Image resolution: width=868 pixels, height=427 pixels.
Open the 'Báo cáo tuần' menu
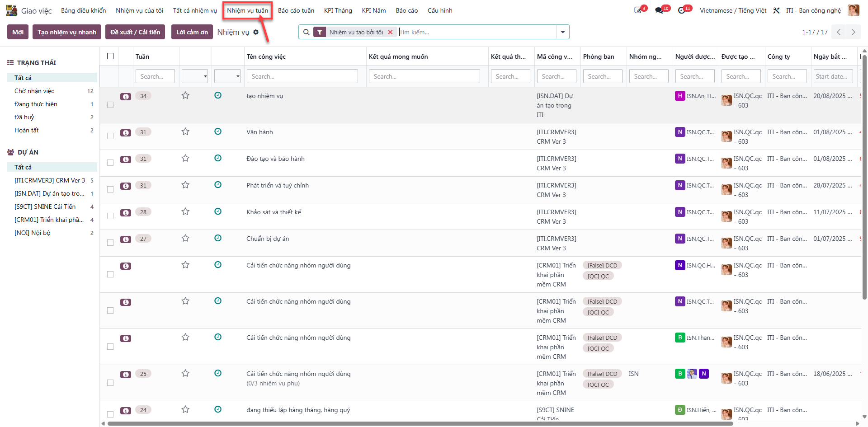296,10
